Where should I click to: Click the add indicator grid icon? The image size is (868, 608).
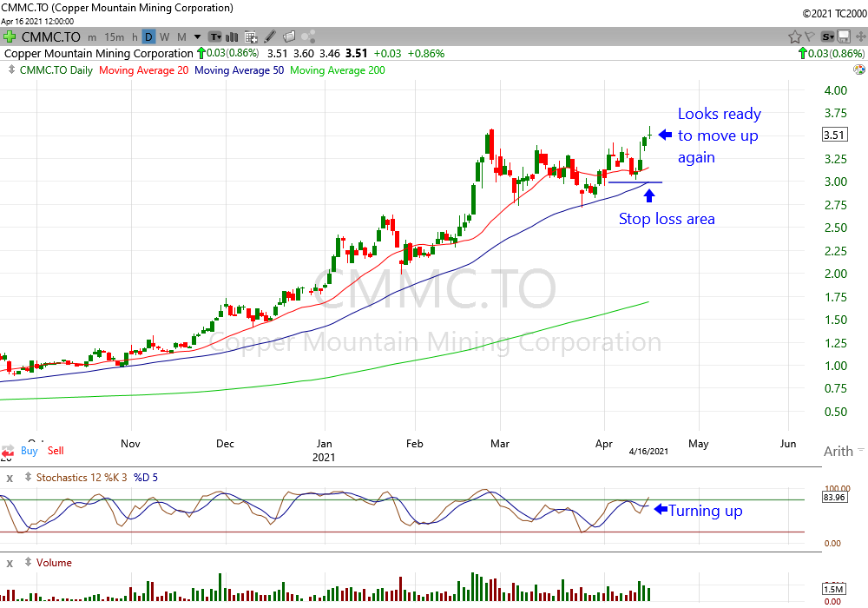(x=251, y=37)
